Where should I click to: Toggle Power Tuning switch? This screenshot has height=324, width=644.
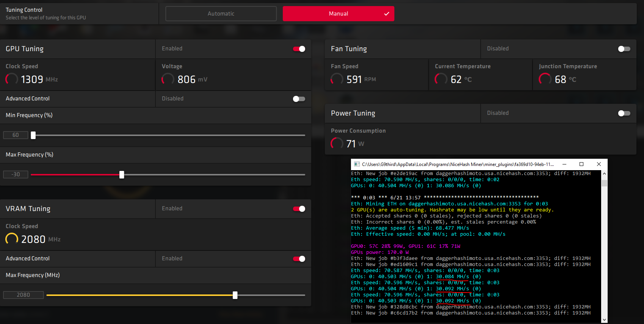point(624,113)
